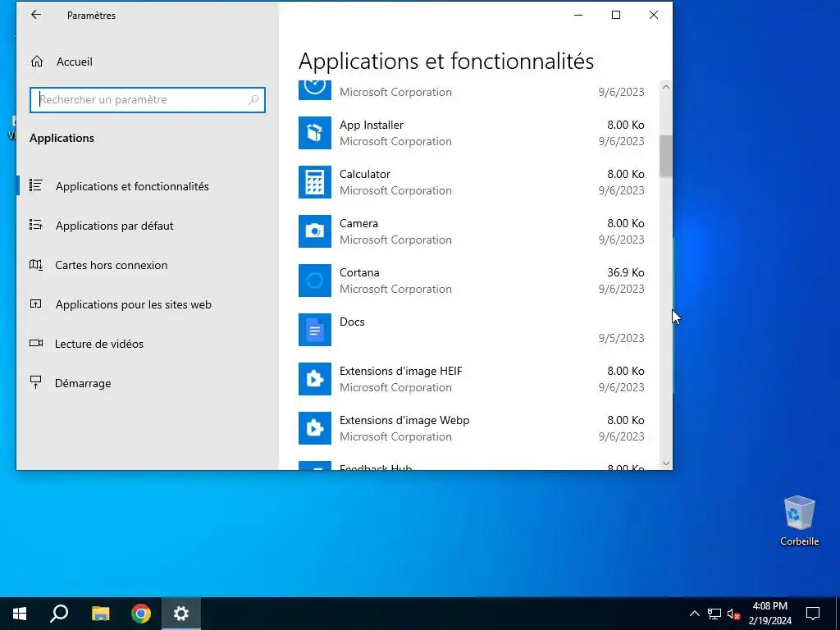Select Applications et fonctionnalités in sidebar
The image size is (840, 630).
coord(132,186)
